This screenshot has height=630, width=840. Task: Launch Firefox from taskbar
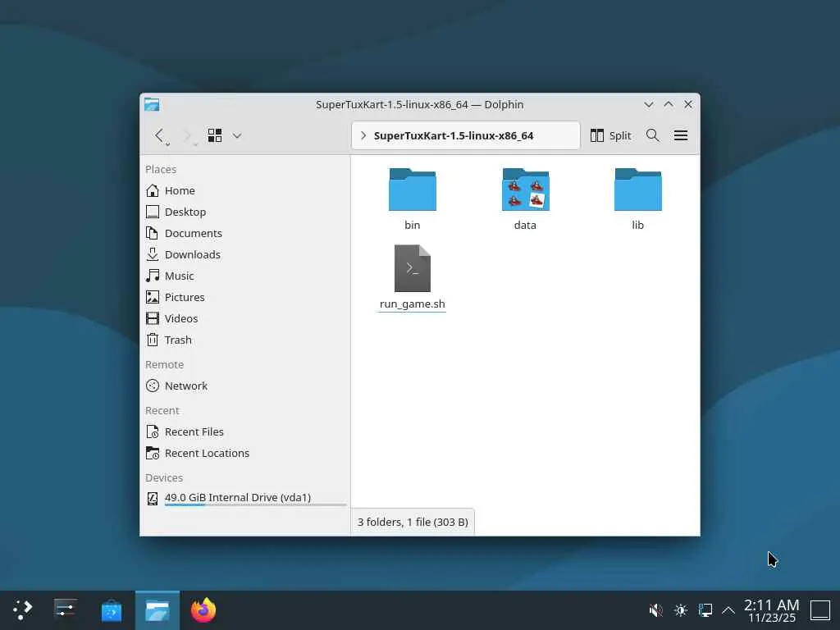pyautogui.click(x=203, y=610)
